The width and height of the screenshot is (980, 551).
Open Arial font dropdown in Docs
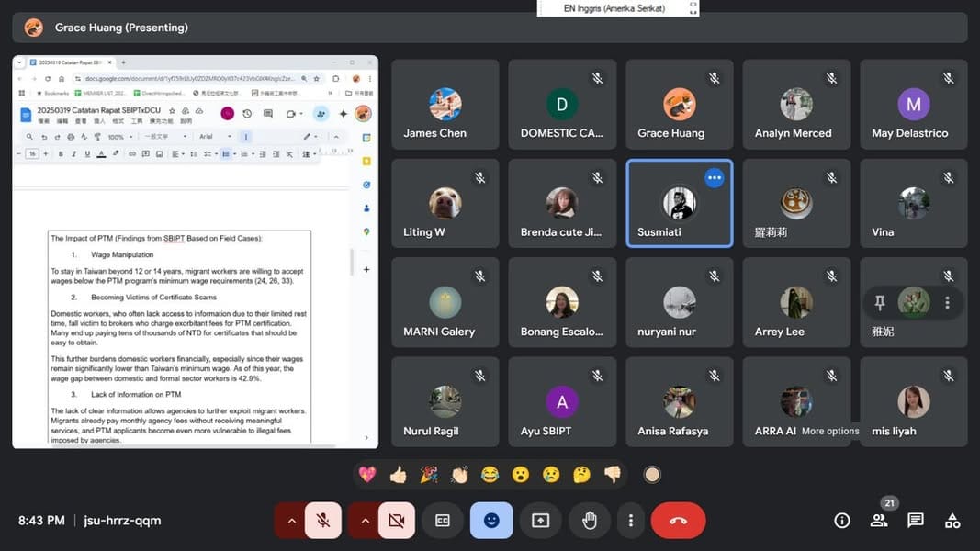(216, 137)
